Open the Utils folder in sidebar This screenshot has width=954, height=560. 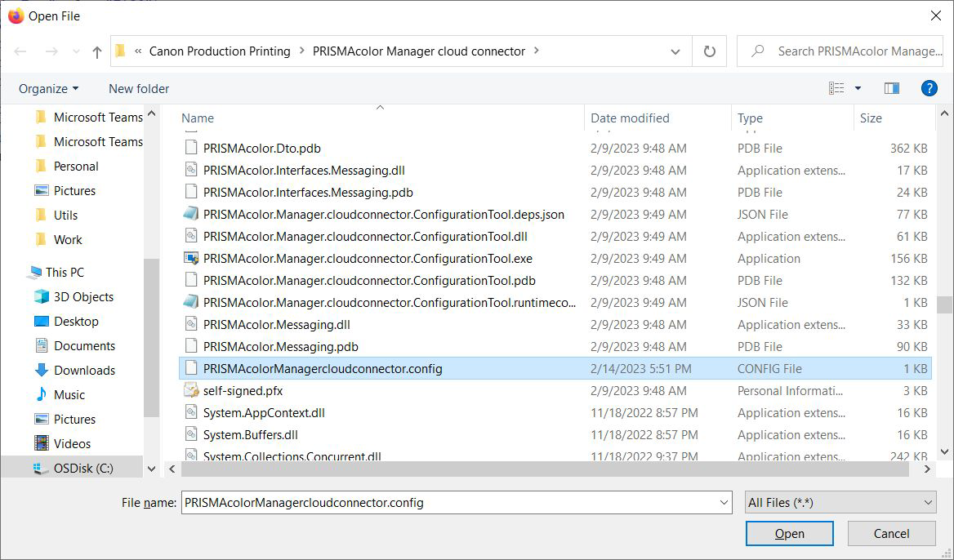[65, 216]
